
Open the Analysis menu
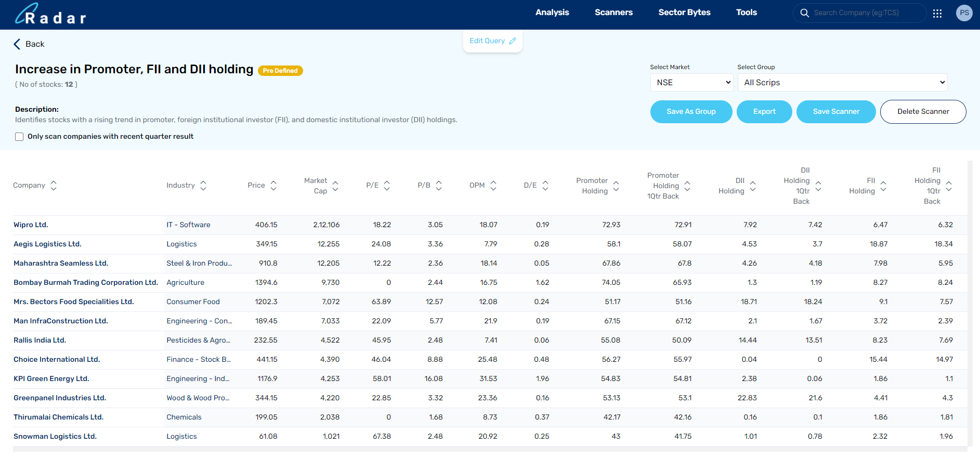(552, 12)
